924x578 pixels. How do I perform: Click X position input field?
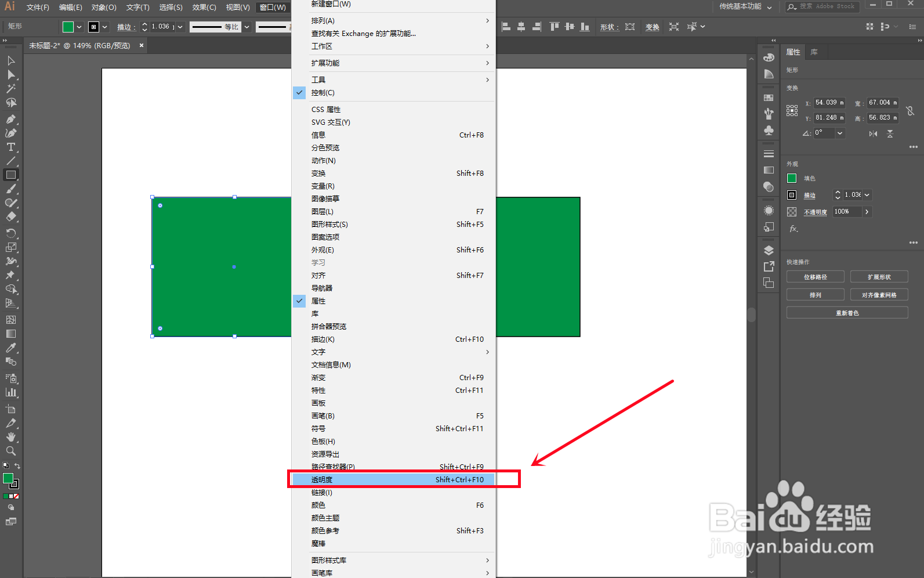[x=829, y=103]
